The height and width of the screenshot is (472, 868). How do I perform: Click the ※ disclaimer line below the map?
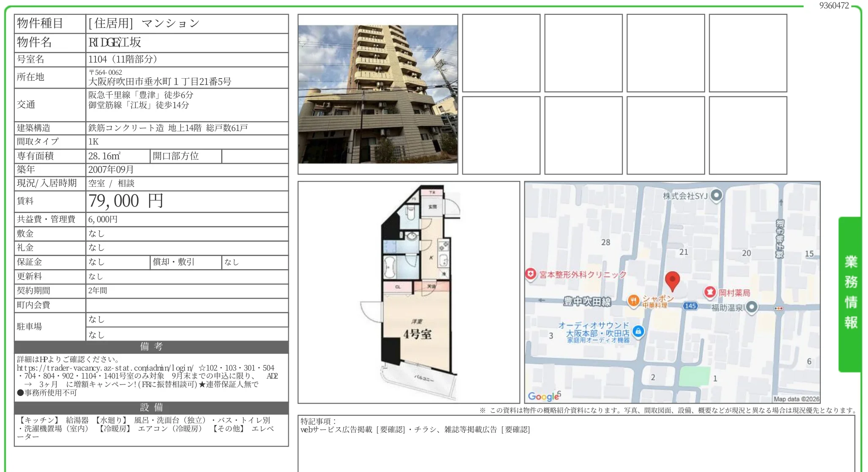(x=668, y=410)
